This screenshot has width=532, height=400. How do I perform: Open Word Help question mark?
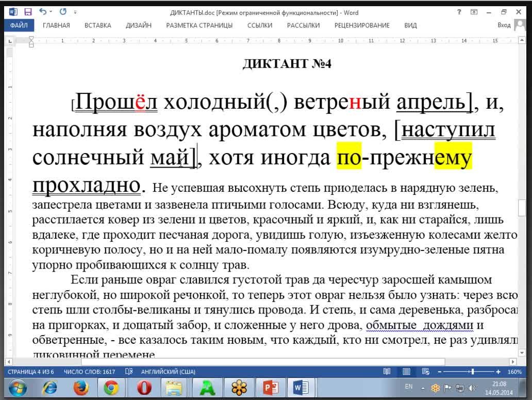[x=459, y=12]
